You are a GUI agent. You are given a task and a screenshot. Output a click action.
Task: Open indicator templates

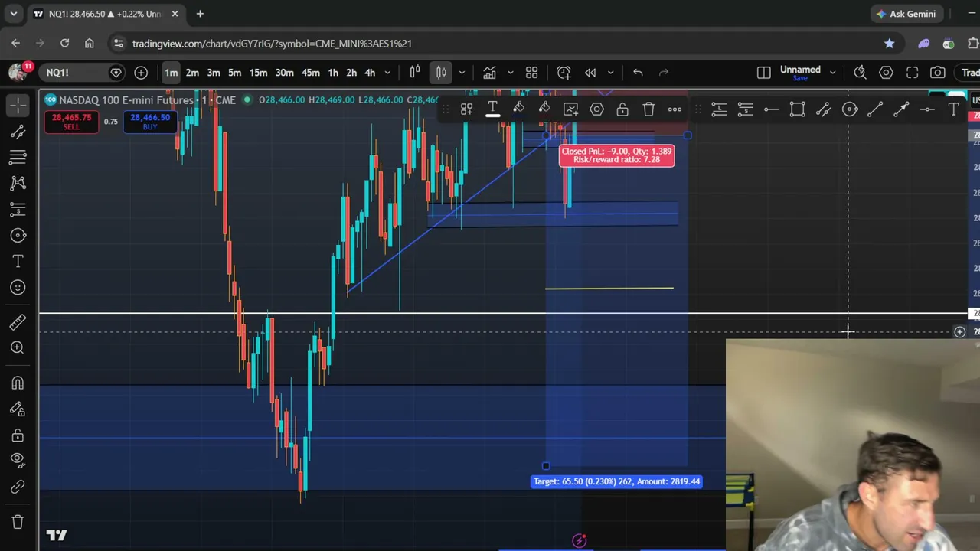(x=531, y=73)
